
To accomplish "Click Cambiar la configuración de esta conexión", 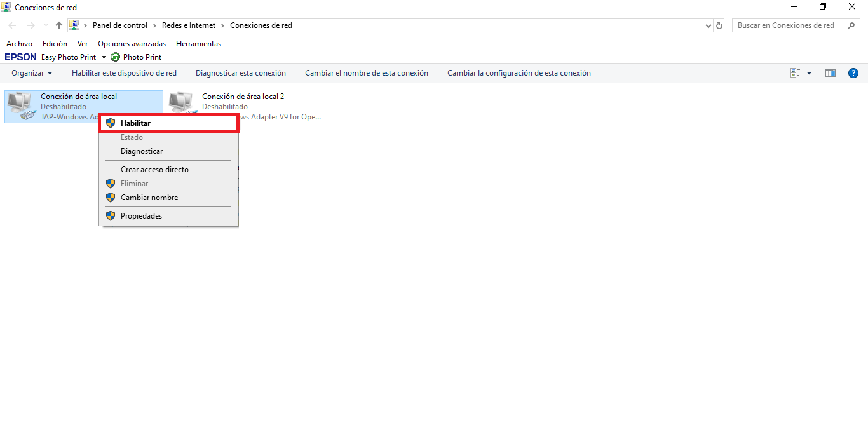I will [519, 73].
